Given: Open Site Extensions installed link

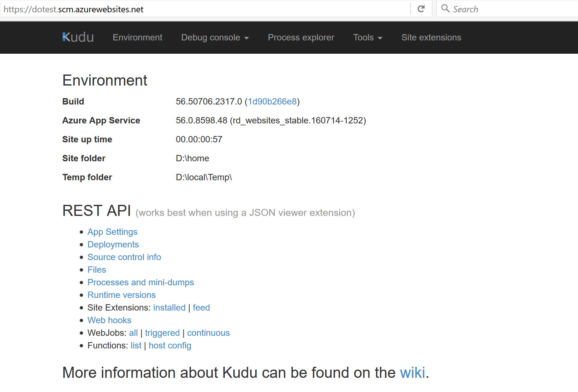Looking at the screenshot, I should (169, 307).
